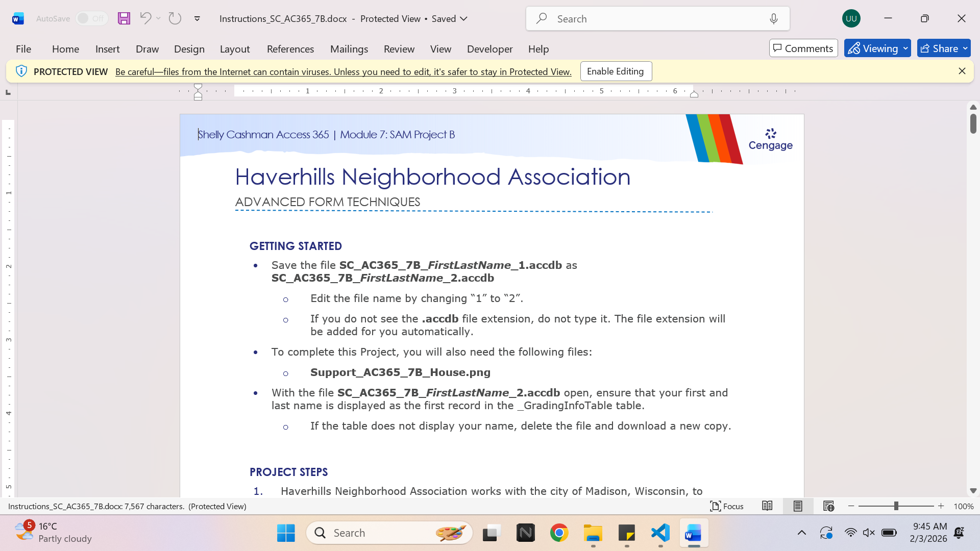Click the Protected View warning link
The height and width of the screenshot is (551, 980).
pyautogui.click(x=344, y=72)
